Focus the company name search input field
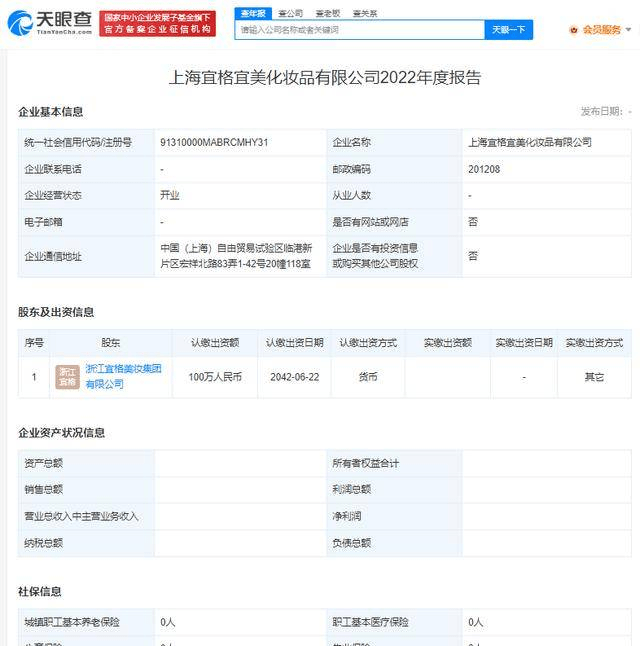Image resolution: width=640 pixels, height=646 pixels. pyautogui.click(x=360, y=30)
